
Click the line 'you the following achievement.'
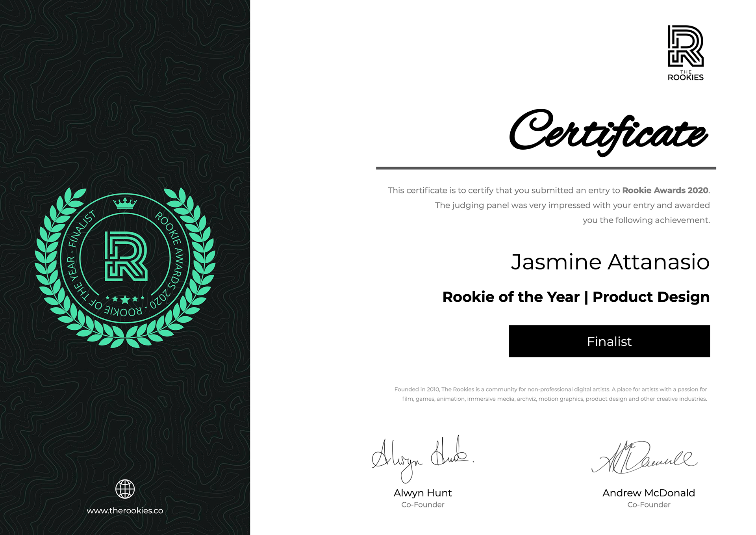click(646, 220)
